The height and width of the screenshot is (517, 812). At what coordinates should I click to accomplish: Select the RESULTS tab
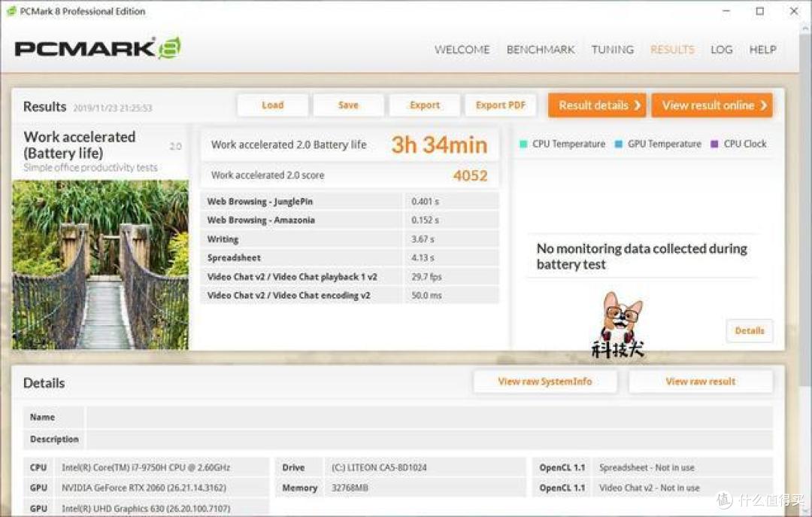click(x=672, y=49)
